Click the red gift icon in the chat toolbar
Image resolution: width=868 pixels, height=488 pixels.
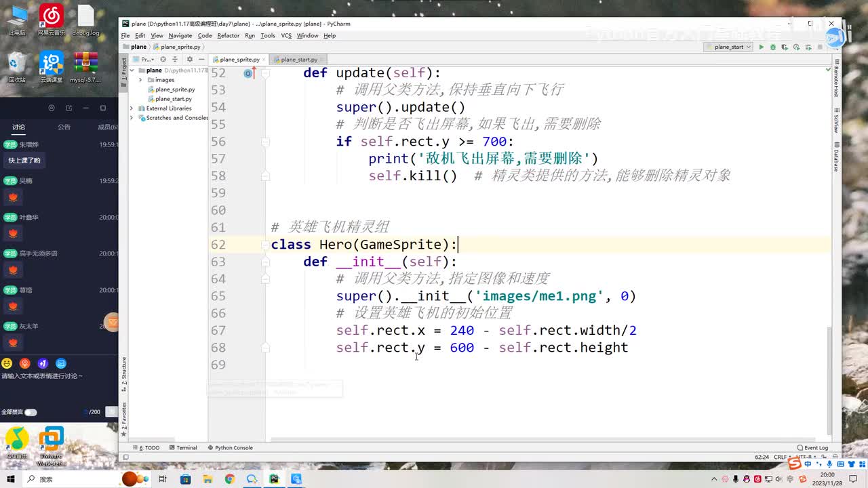click(x=25, y=364)
